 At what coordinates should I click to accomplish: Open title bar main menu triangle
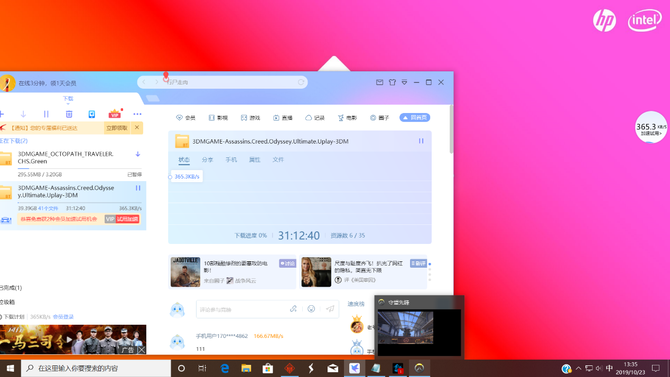[404, 82]
